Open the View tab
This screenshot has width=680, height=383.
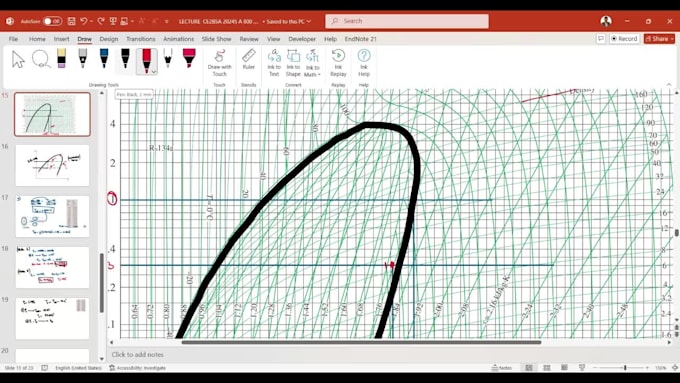pyautogui.click(x=273, y=39)
